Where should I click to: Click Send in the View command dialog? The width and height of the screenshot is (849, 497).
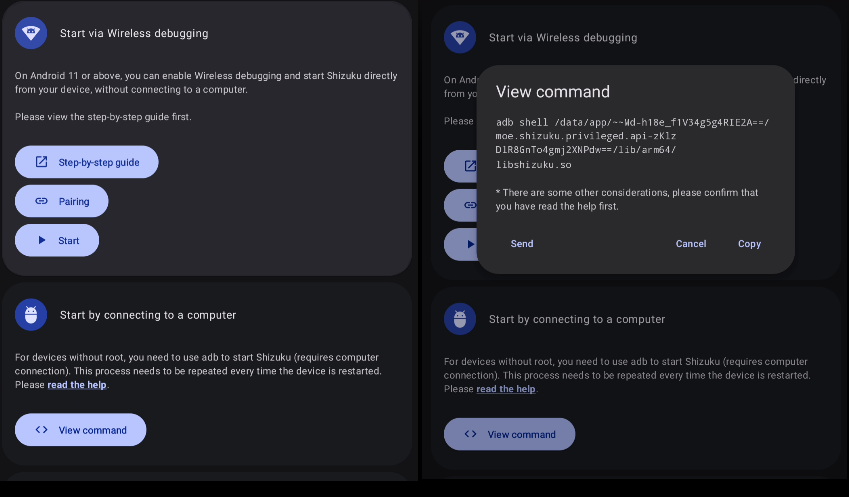tap(522, 244)
